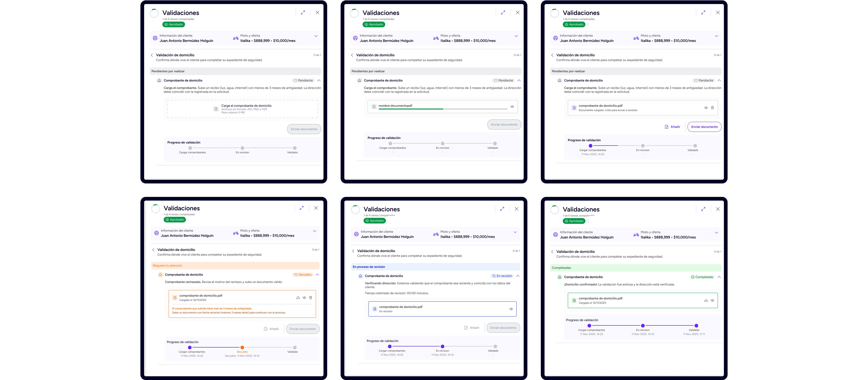Toggle eye icon on 'En revisión' document card

511,309
